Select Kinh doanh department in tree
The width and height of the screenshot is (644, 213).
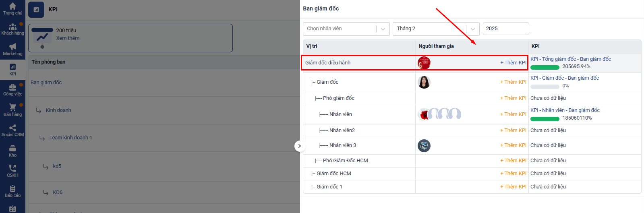(x=58, y=110)
